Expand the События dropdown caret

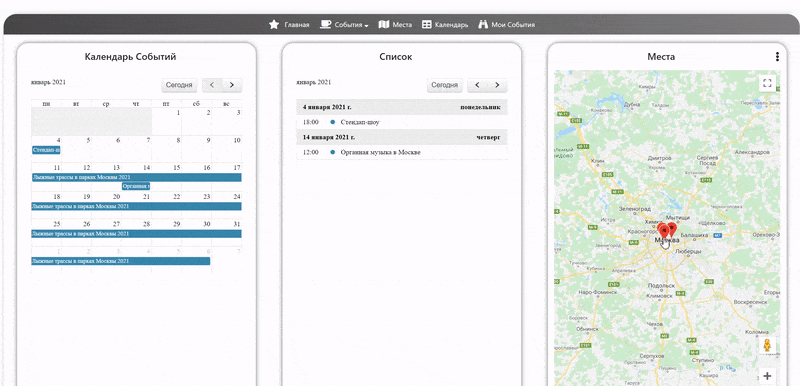tap(367, 25)
